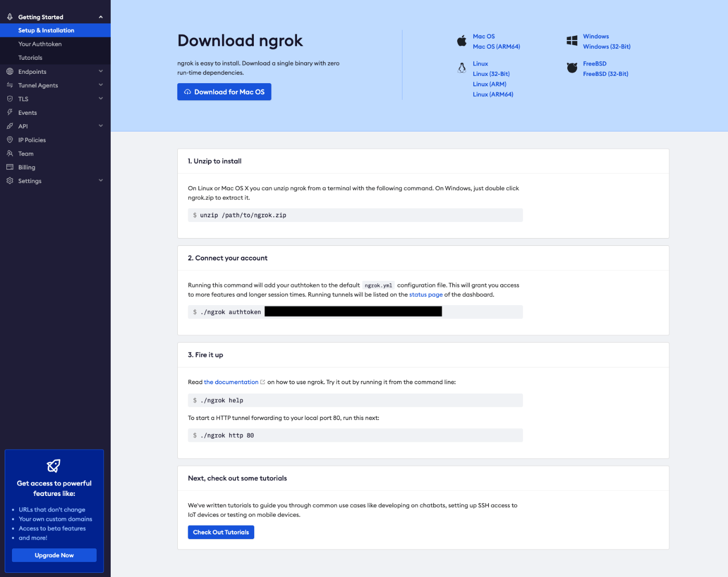Download the Linux build link
This screenshot has width=728, height=577.
480,63
